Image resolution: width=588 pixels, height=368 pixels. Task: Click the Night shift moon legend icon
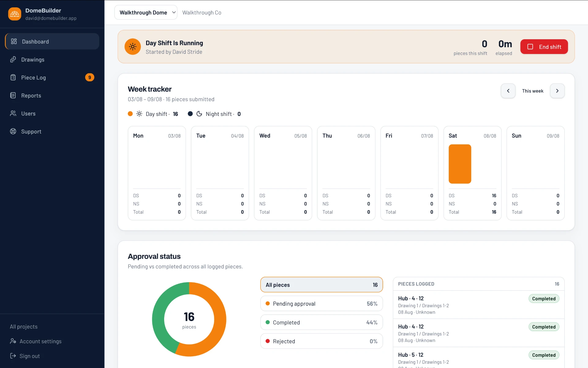199,114
